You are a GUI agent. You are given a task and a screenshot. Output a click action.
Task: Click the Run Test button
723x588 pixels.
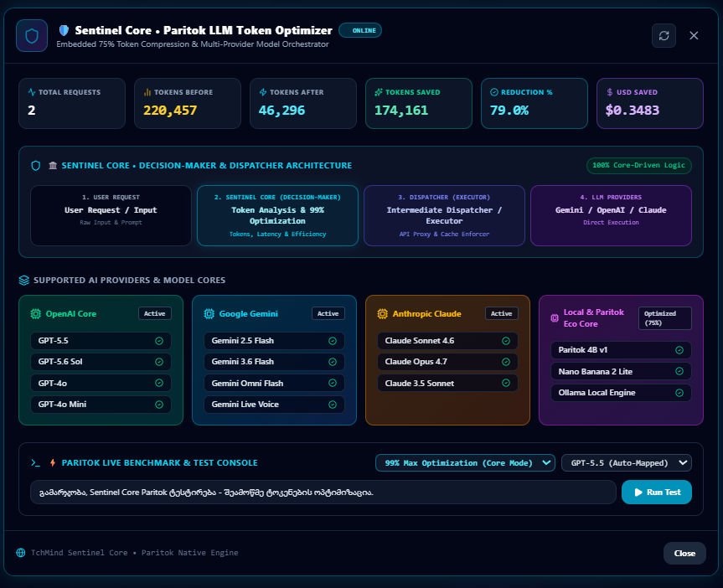657,492
